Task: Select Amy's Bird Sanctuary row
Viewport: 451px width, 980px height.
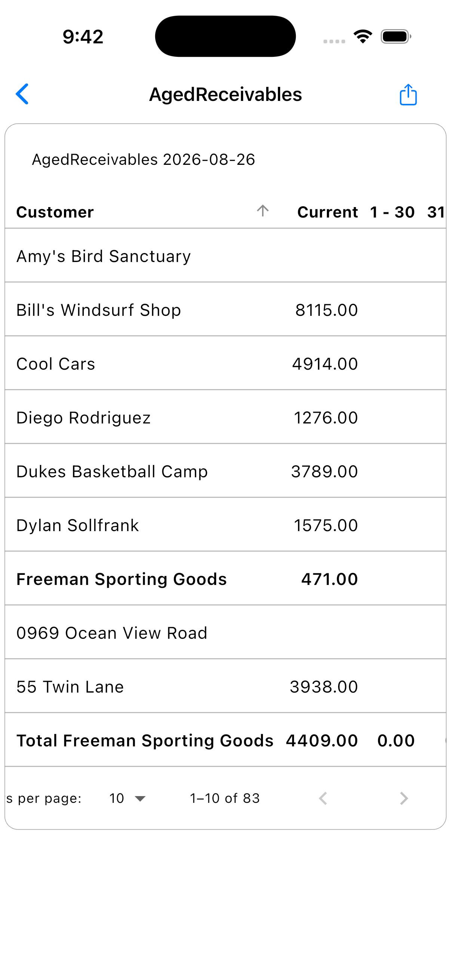Action: pyautogui.click(x=225, y=256)
